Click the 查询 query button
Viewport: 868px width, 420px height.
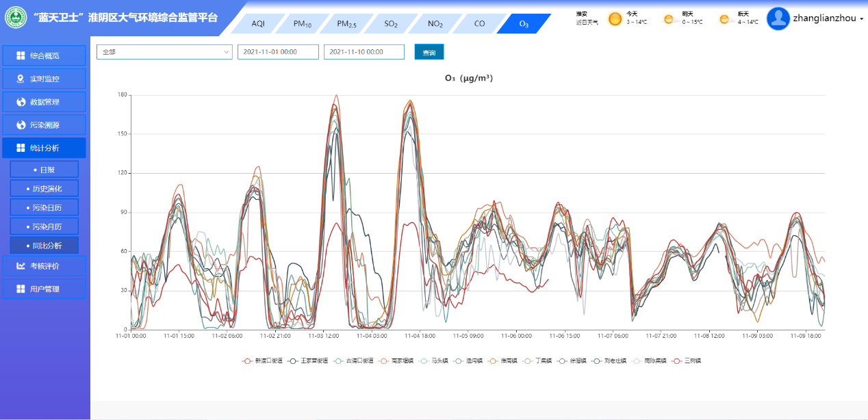(429, 52)
